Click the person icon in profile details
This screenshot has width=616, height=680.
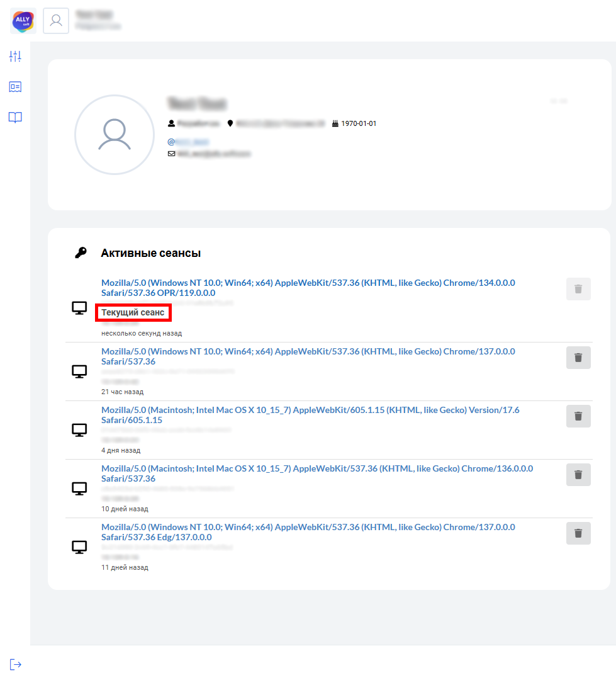(x=171, y=123)
